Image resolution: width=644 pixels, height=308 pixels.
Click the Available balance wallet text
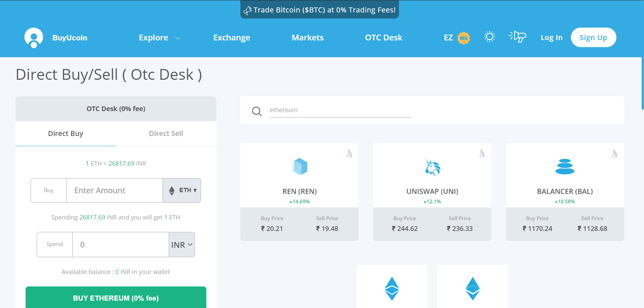(116, 272)
